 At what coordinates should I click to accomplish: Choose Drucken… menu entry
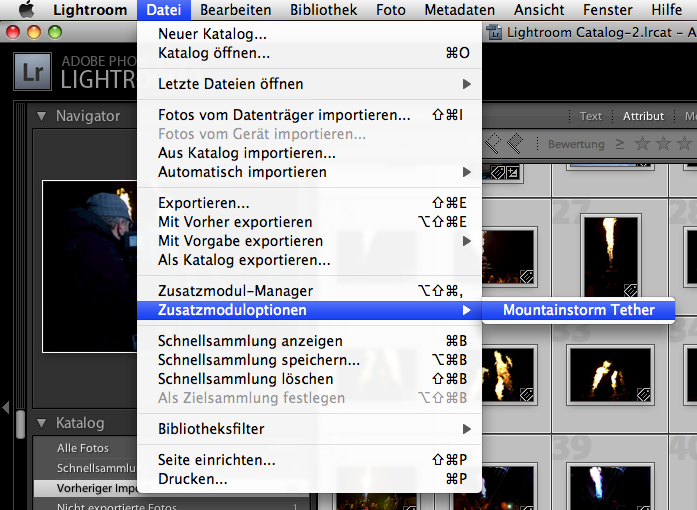pos(309,479)
